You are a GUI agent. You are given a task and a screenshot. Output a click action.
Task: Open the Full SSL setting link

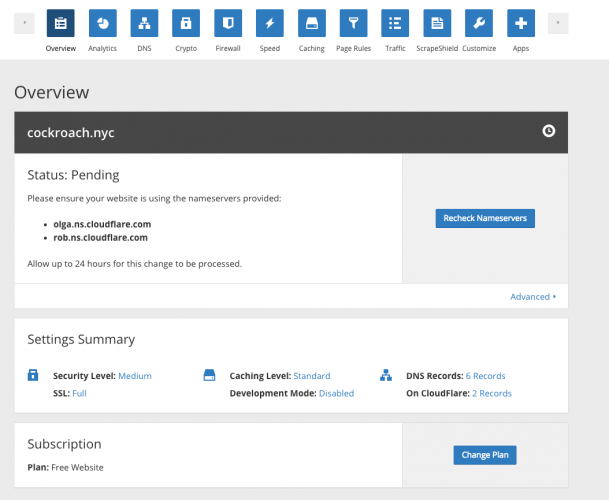click(79, 394)
